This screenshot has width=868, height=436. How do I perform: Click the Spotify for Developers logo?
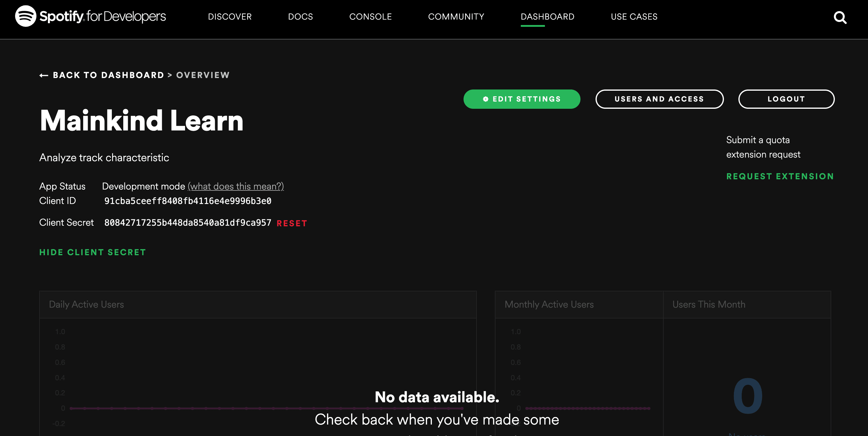(90, 16)
